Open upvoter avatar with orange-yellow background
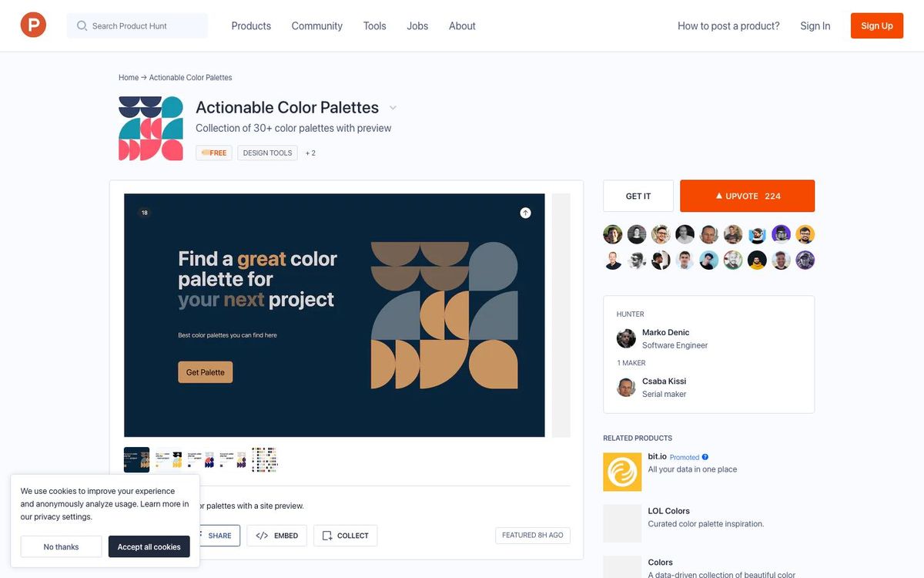Image resolution: width=924 pixels, height=578 pixels. pos(805,234)
